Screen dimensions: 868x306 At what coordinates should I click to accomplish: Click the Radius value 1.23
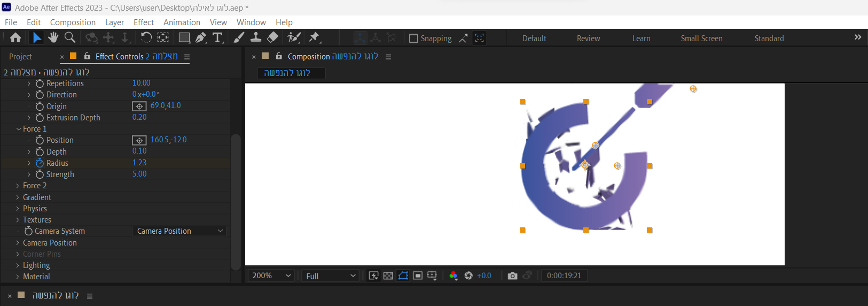(139, 163)
